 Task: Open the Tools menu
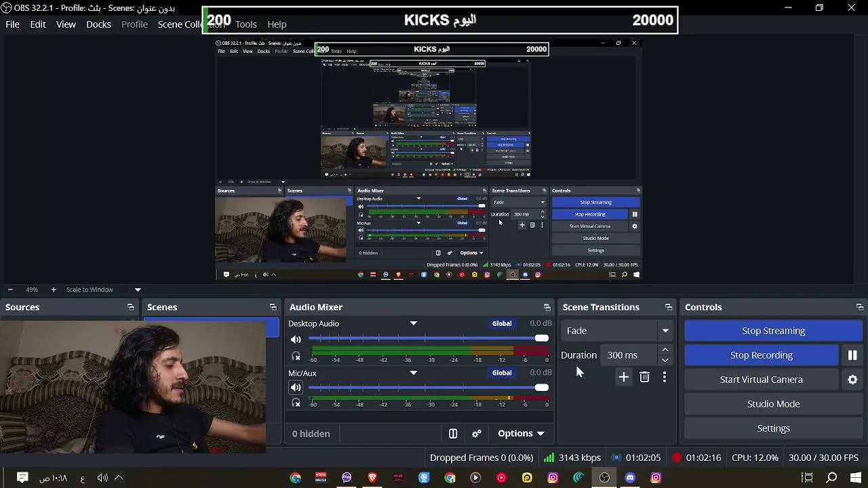point(246,24)
